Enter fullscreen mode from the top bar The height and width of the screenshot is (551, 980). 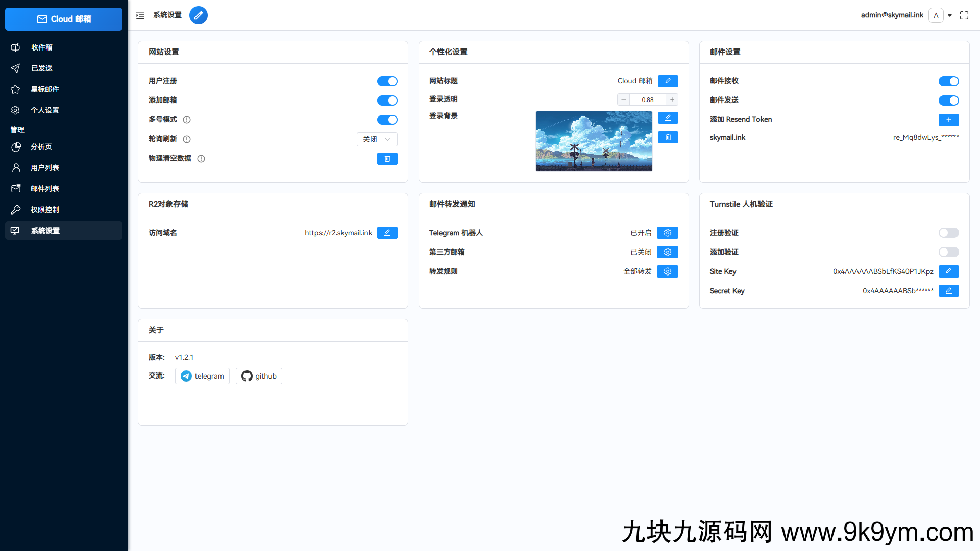click(964, 15)
